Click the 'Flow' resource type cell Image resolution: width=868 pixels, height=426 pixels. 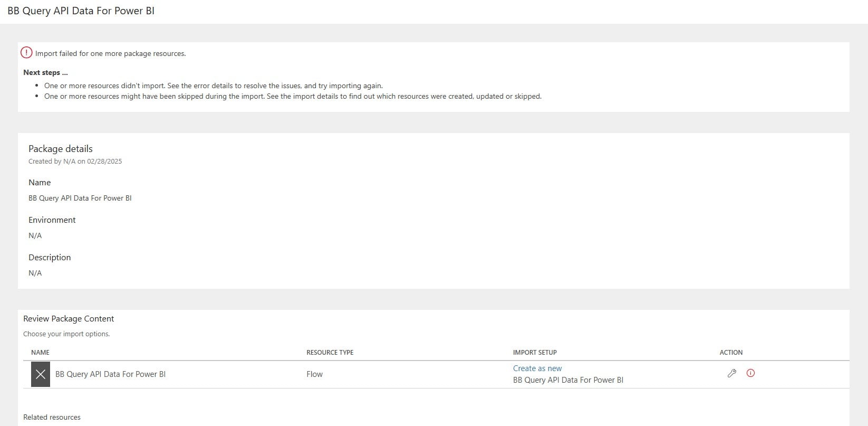314,374
